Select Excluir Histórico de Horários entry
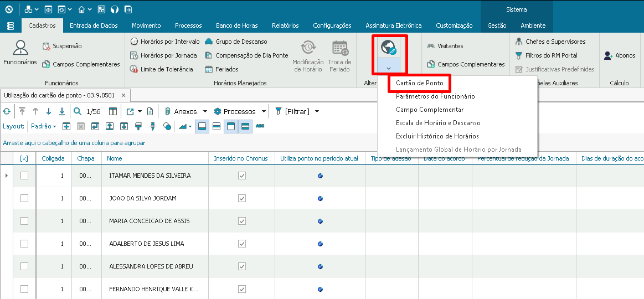Viewport: 644px width, 299px height. click(437, 136)
